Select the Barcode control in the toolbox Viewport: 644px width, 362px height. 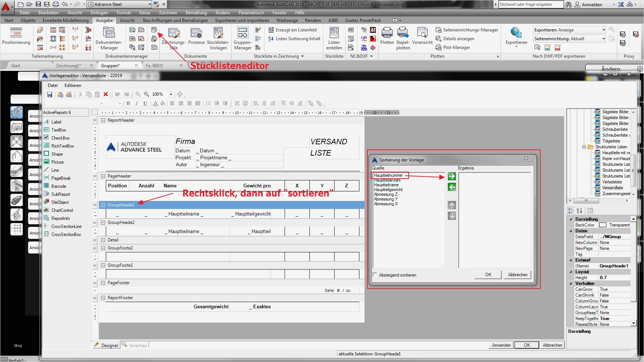(59, 186)
